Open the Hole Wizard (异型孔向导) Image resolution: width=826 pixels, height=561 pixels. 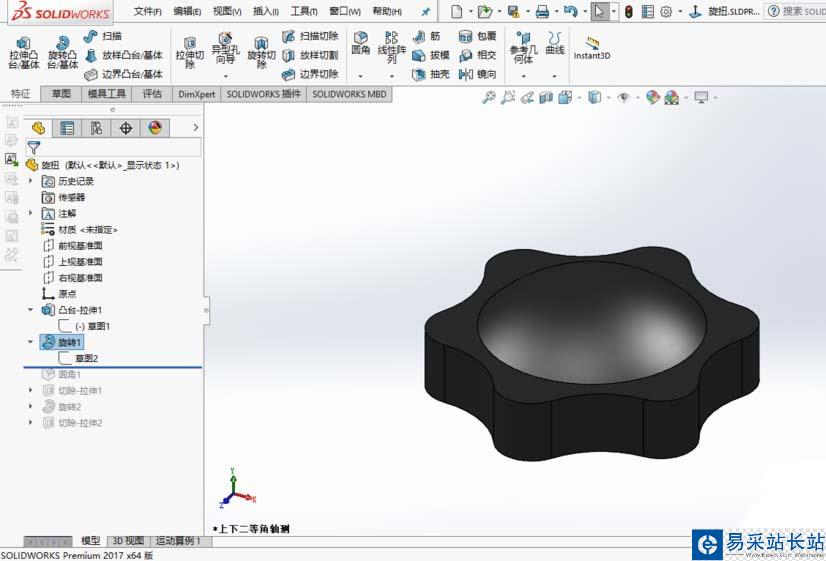pos(225,47)
